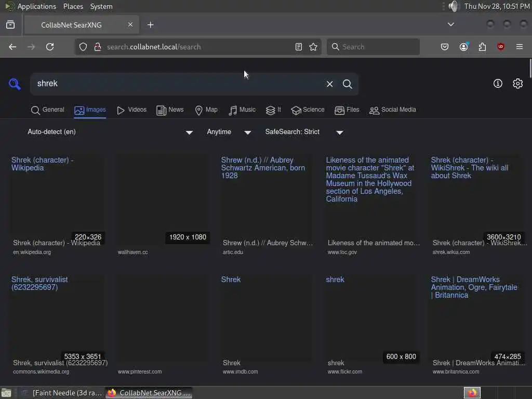Image resolution: width=532 pixels, height=399 pixels.
Task: Expand the Anytime time range dropdown
Action: coord(229,132)
